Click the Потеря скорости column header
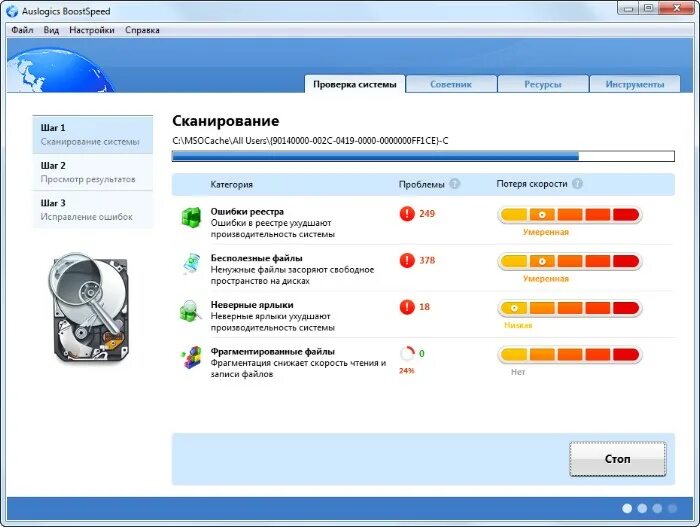Viewport: 700px width, 527px height. (x=532, y=184)
